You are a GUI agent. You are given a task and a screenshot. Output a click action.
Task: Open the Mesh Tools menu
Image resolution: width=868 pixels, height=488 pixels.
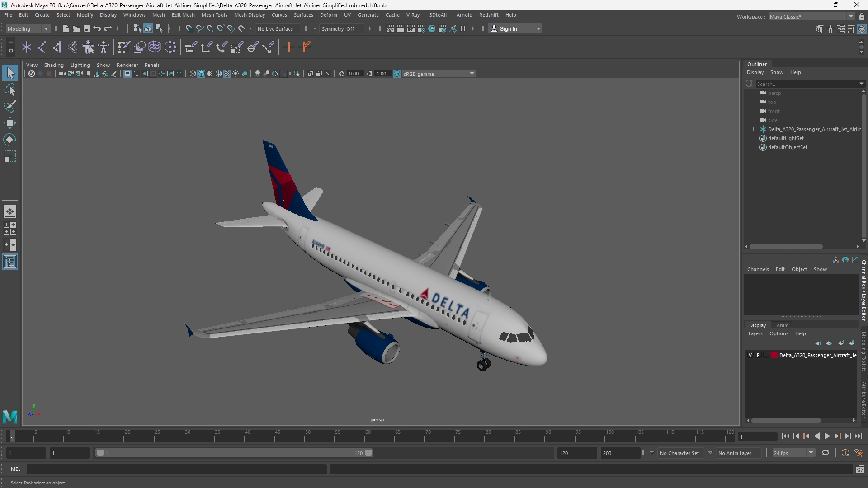[x=214, y=15]
